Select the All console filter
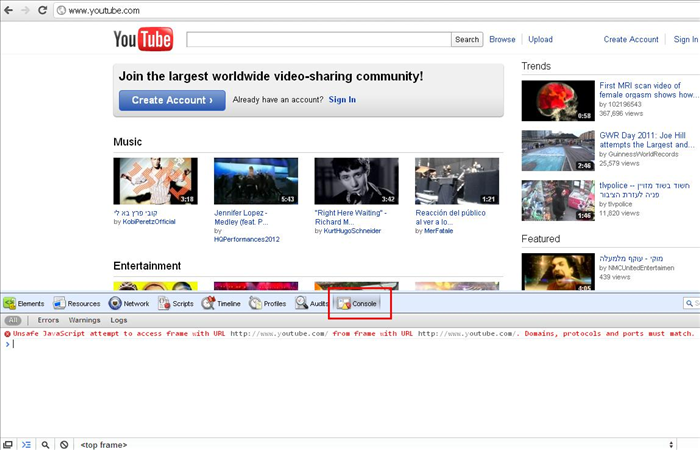Screen dimensions: 700x450 [13, 320]
